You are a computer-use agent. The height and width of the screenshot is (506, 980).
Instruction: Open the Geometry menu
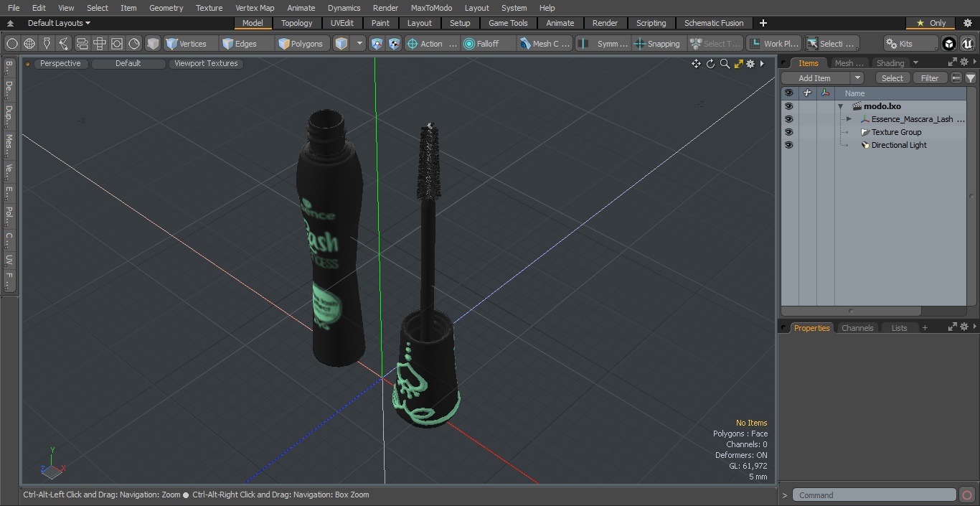[x=166, y=8]
